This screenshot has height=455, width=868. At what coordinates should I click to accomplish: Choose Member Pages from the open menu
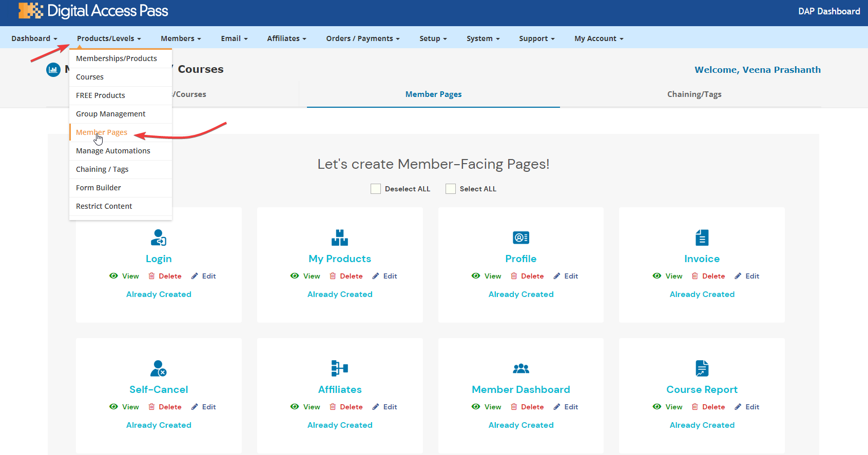(102, 132)
